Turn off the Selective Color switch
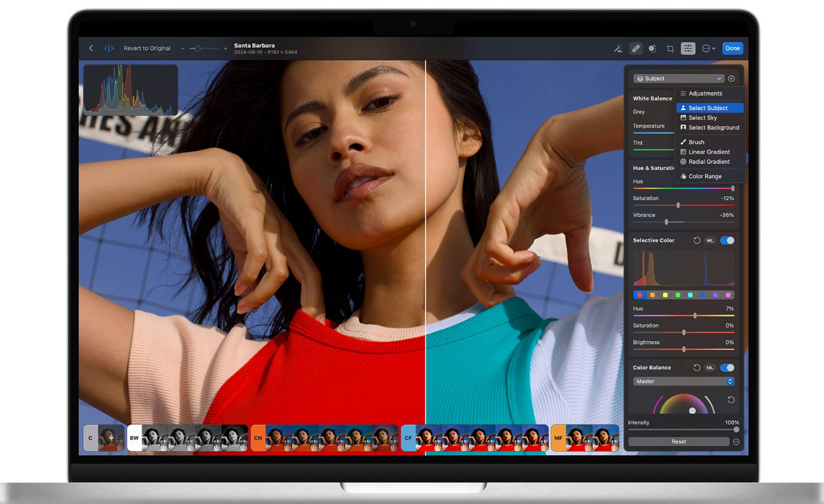824x504 pixels. [727, 240]
